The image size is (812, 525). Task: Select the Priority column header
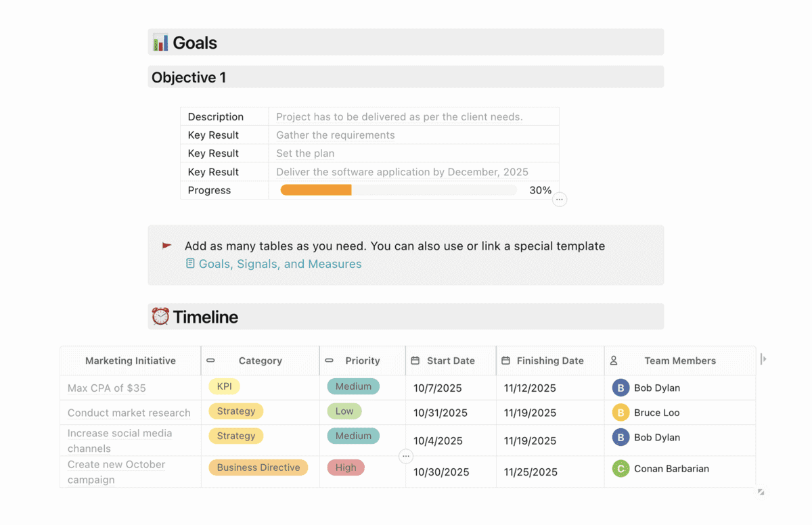363,361
